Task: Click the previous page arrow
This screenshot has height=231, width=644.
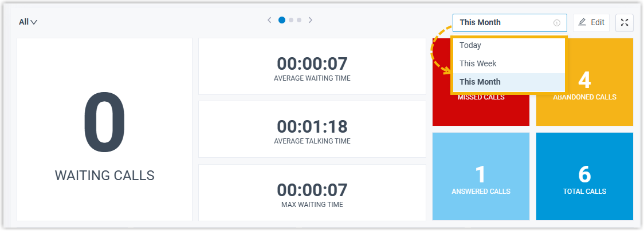Action: (269, 20)
